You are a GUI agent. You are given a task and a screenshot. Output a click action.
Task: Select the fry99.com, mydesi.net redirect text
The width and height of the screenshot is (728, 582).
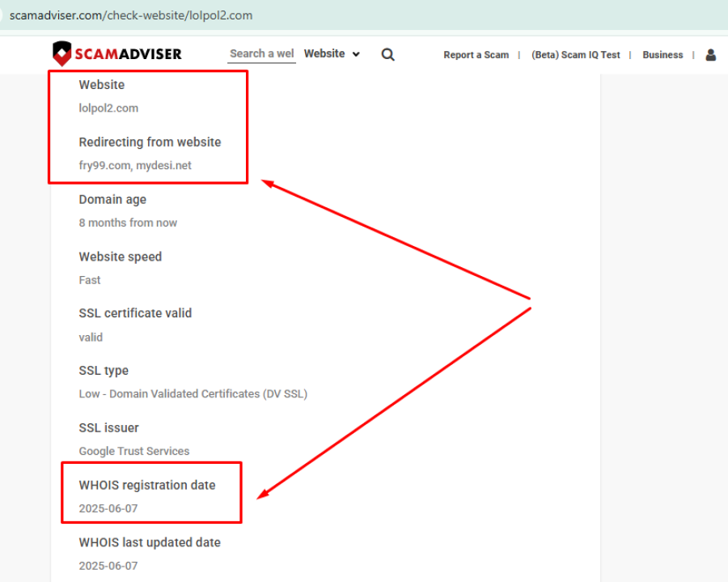135,165
